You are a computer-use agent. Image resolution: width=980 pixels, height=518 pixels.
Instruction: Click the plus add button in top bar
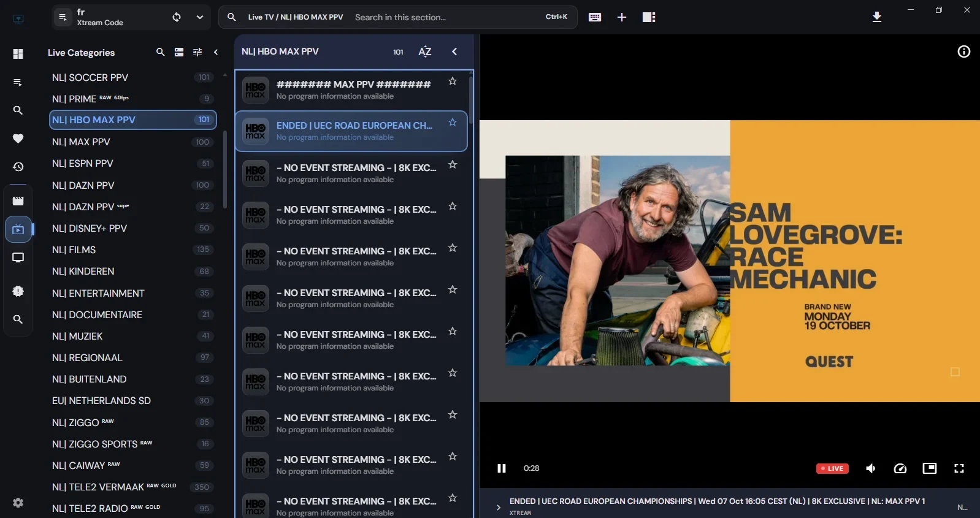pos(622,17)
